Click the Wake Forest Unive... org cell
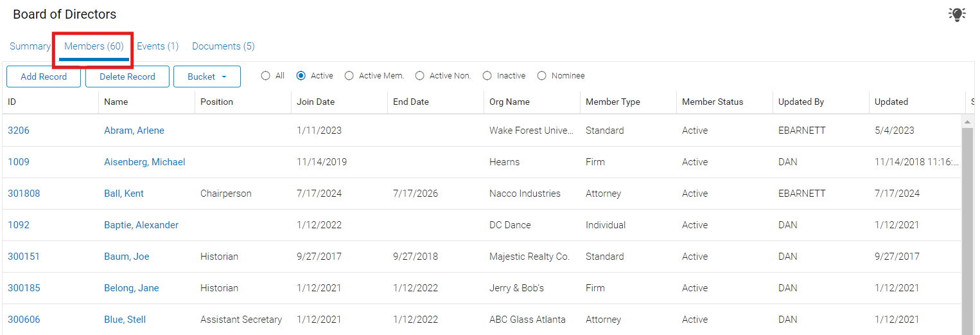The image size is (980, 335). (531, 131)
